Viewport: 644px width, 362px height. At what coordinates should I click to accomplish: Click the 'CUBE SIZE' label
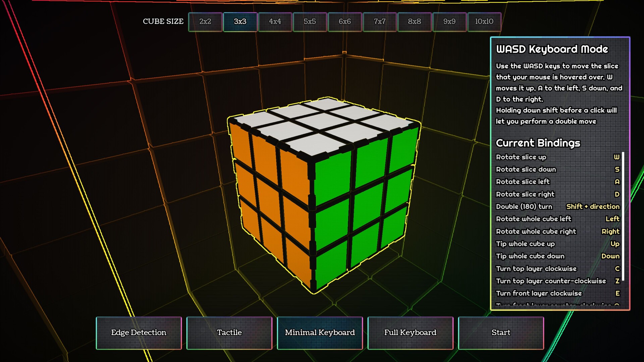click(x=163, y=21)
